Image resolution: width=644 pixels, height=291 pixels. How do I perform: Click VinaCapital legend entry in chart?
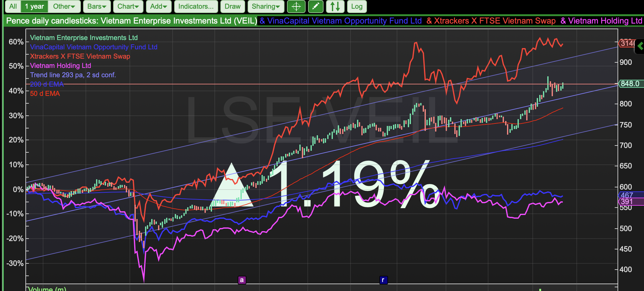click(94, 47)
